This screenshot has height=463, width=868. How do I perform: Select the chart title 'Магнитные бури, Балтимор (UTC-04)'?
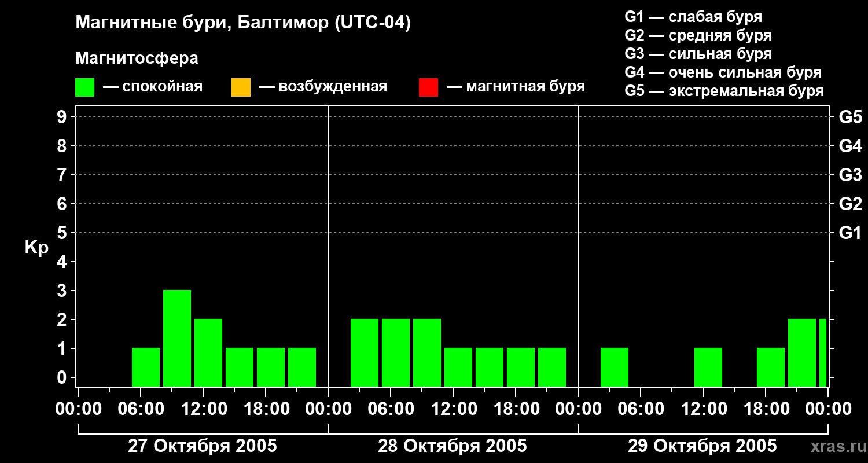click(243, 23)
